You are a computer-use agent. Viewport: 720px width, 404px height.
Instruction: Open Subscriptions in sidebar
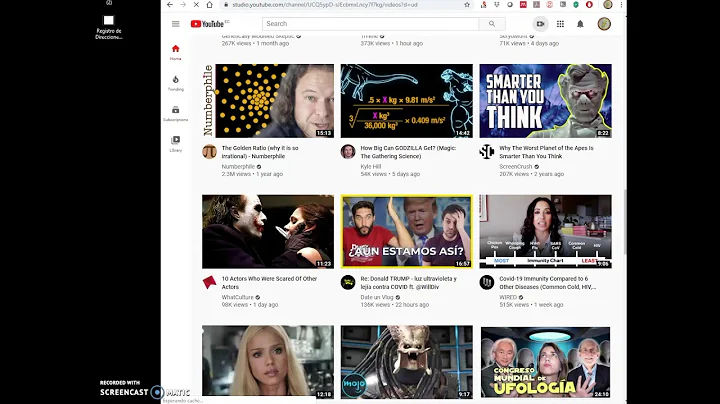pyautogui.click(x=175, y=113)
